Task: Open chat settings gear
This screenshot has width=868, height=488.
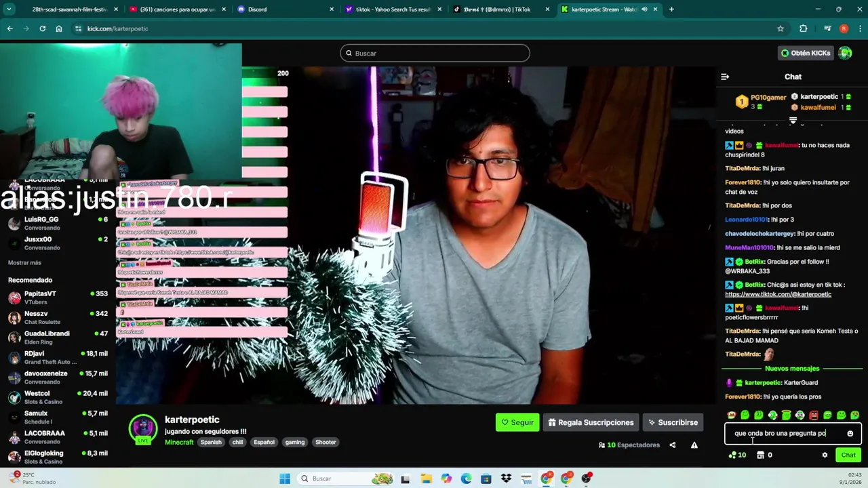Action: click(825, 455)
